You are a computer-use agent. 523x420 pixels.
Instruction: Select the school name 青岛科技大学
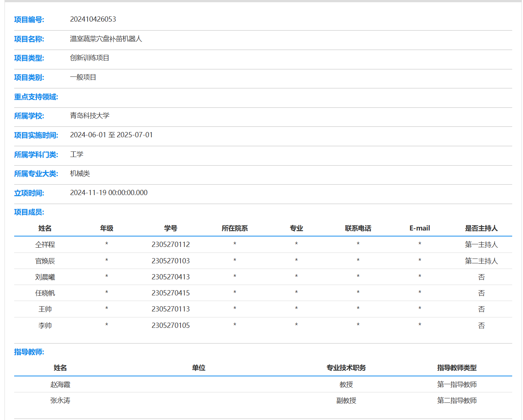[x=90, y=116]
